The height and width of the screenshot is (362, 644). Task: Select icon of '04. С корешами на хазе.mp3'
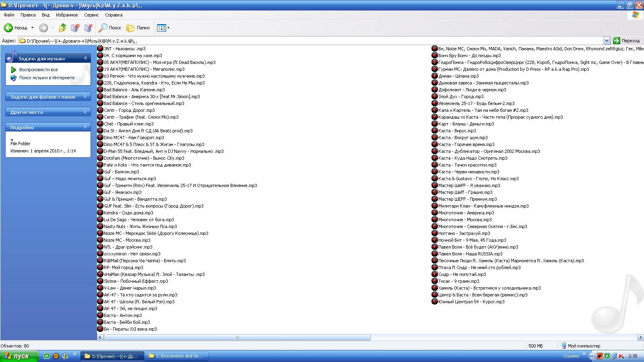(x=100, y=56)
